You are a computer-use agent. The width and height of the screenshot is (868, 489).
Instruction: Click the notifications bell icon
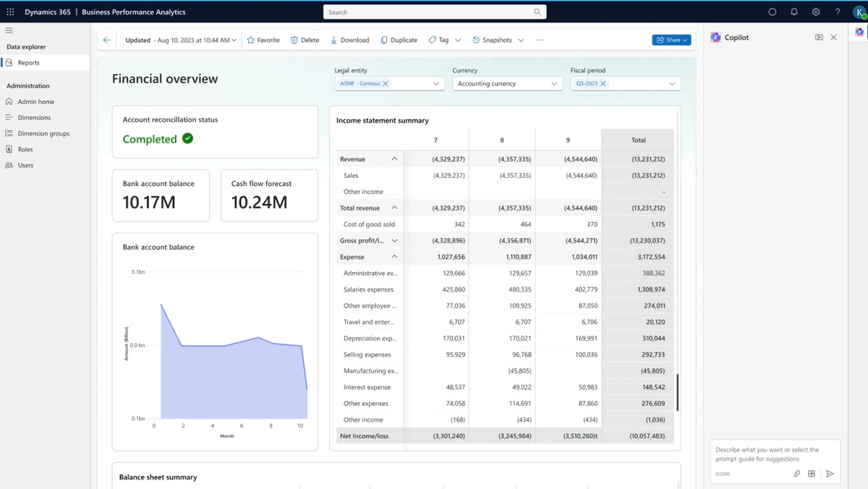click(x=793, y=12)
